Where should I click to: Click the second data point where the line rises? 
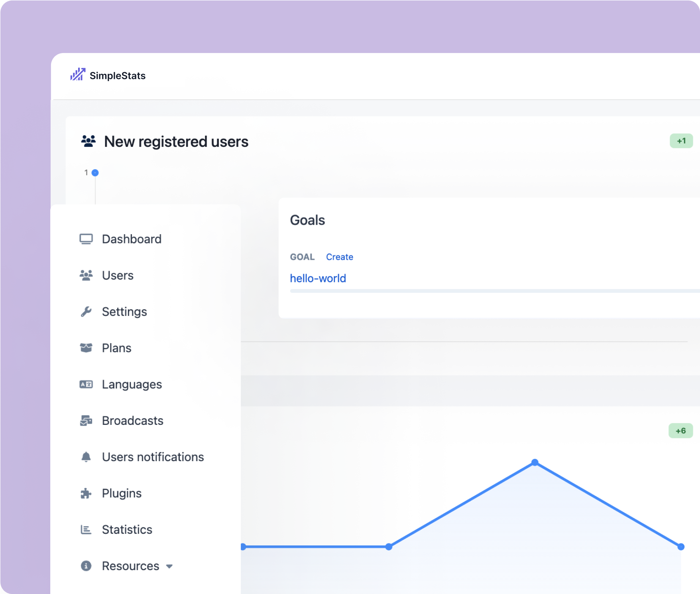[x=389, y=547]
